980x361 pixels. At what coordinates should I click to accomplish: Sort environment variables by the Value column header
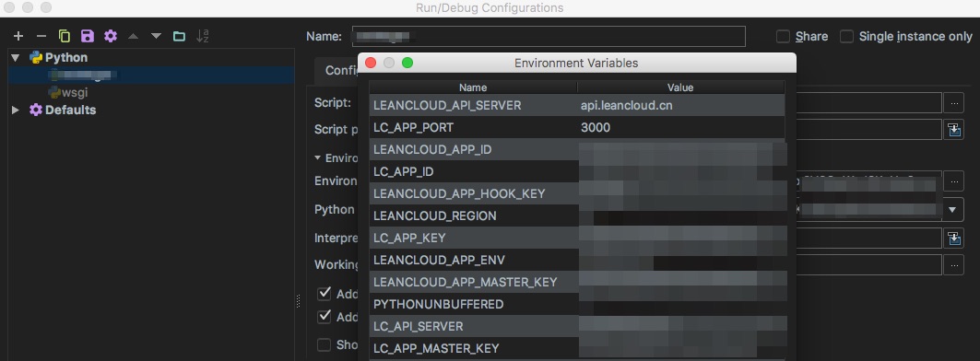[680, 87]
